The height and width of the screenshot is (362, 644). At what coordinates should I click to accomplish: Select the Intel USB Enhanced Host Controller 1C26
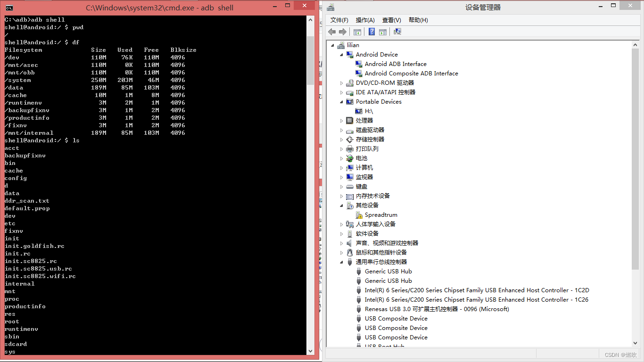[x=476, y=300]
